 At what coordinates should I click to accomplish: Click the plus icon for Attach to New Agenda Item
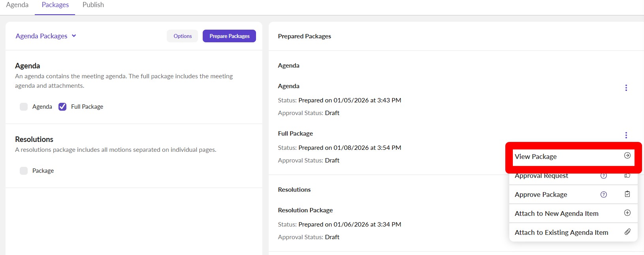627,213
